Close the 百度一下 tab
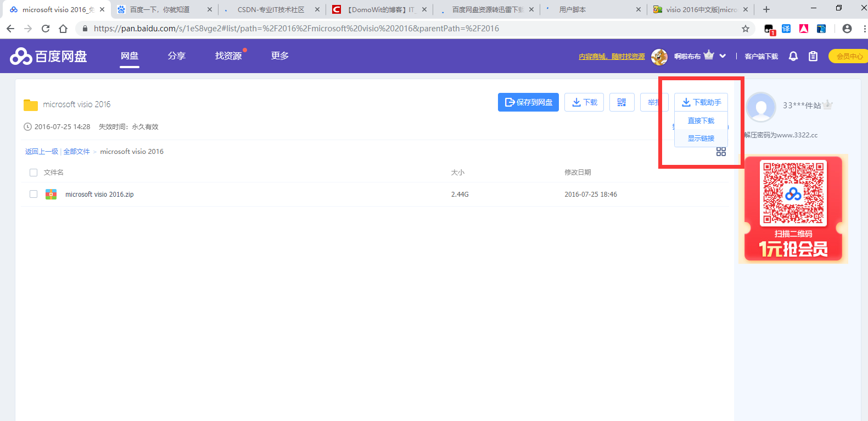The image size is (868, 421). click(x=210, y=9)
